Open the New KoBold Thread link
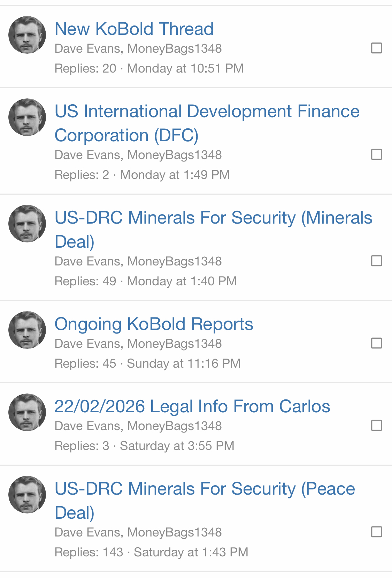 point(134,29)
